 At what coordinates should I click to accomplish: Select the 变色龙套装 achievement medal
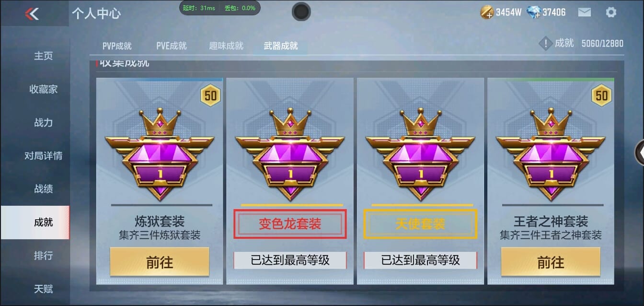coord(290,154)
